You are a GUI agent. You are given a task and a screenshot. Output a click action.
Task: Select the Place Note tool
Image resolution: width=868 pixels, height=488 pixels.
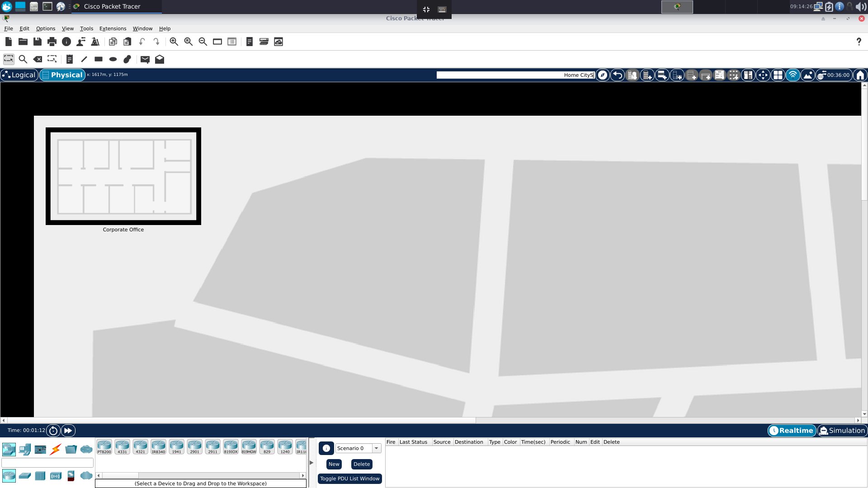coord(70,59)
